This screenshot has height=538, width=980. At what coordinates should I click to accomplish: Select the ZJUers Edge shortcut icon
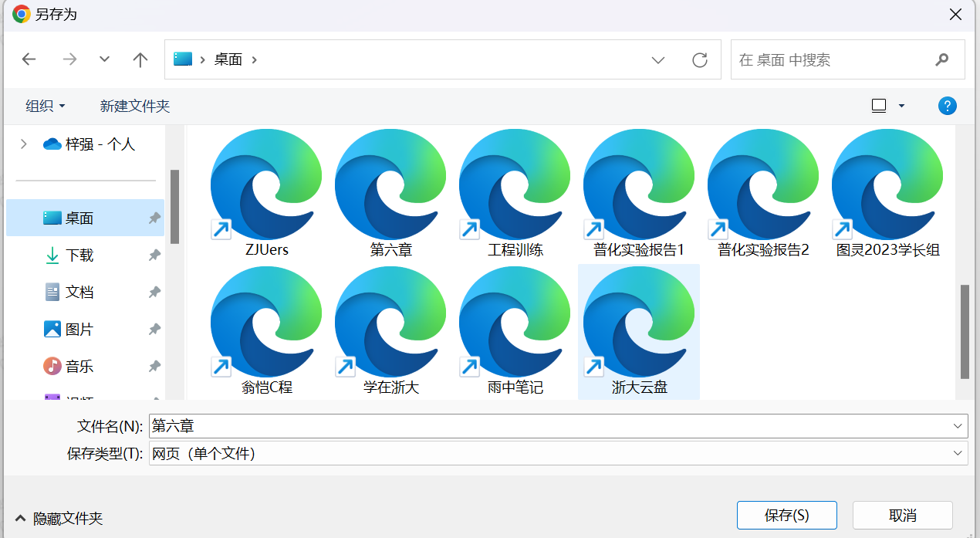coord(266,185)
